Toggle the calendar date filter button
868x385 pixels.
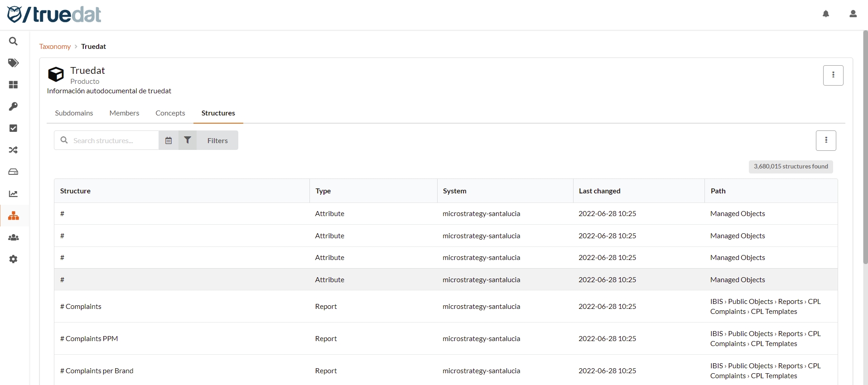(x=169, y=140)
